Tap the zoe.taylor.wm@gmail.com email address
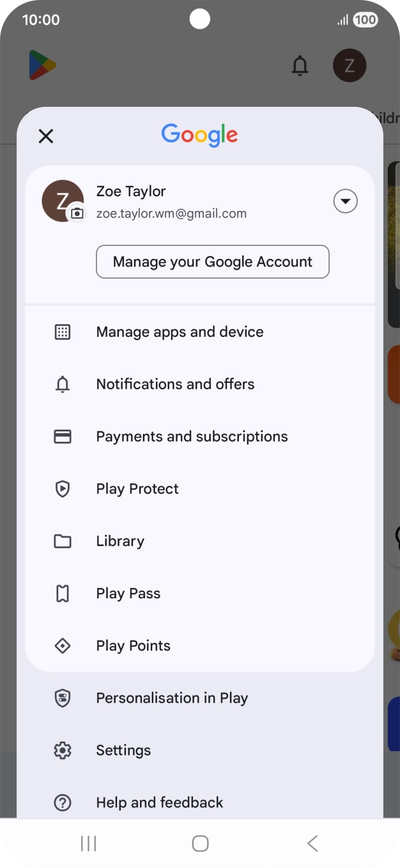This screenshot has width=400, height=868. pos(171,214)
